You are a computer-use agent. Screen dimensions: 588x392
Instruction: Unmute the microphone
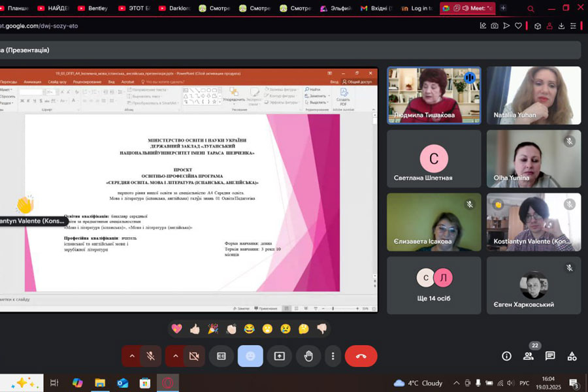click(x=150, y=356)
